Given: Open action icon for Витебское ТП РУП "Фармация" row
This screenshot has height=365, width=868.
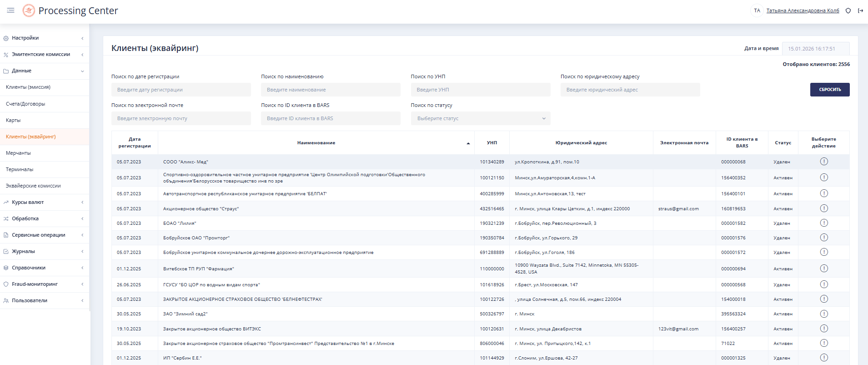Looking at the screenshot, I should (823, 269).
